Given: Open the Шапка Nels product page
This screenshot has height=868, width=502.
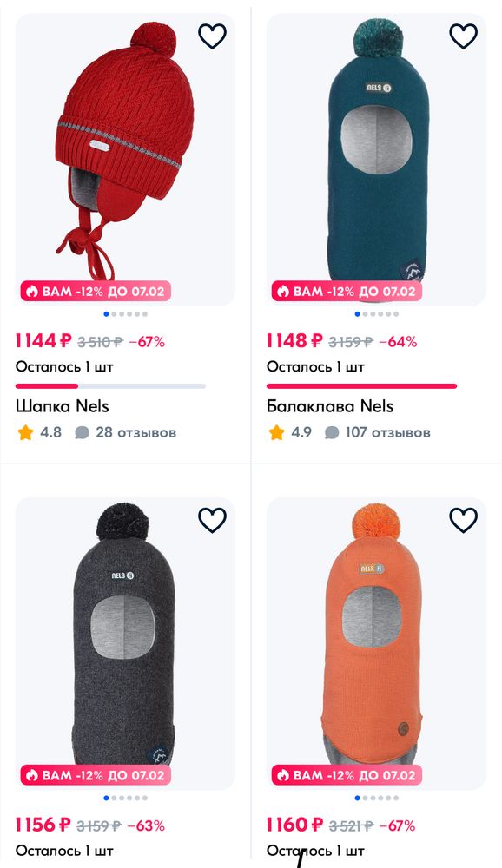Looking at the screenshot, I should pos(63,405).
